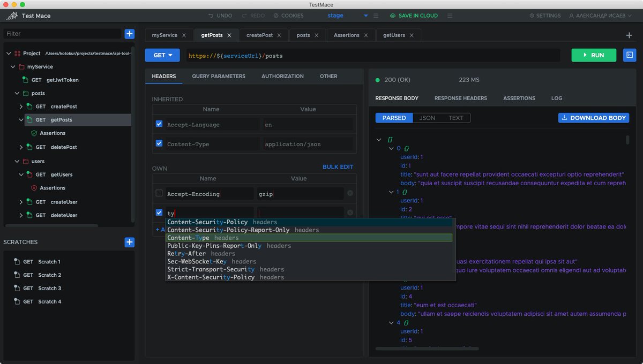Viewport: 643px width, 364px height.
Task: Click the response body horizontal scrollbar
Action: (x=427, y=348)
